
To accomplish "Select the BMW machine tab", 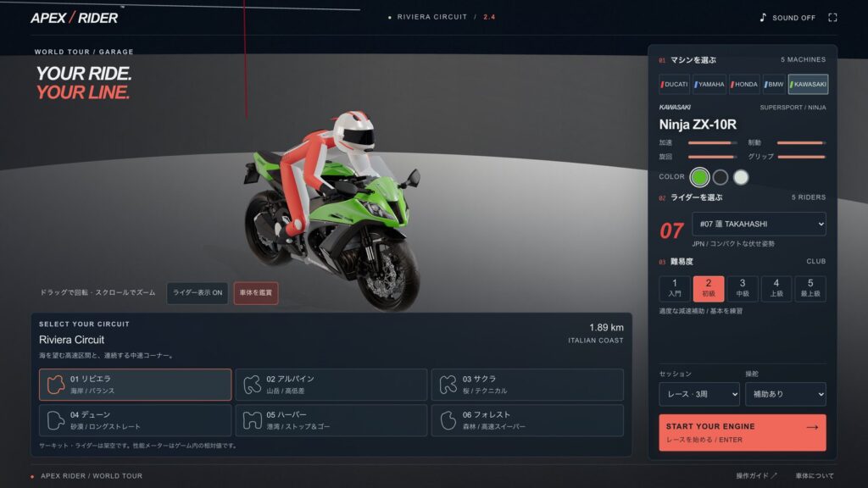I will point(774,84).
